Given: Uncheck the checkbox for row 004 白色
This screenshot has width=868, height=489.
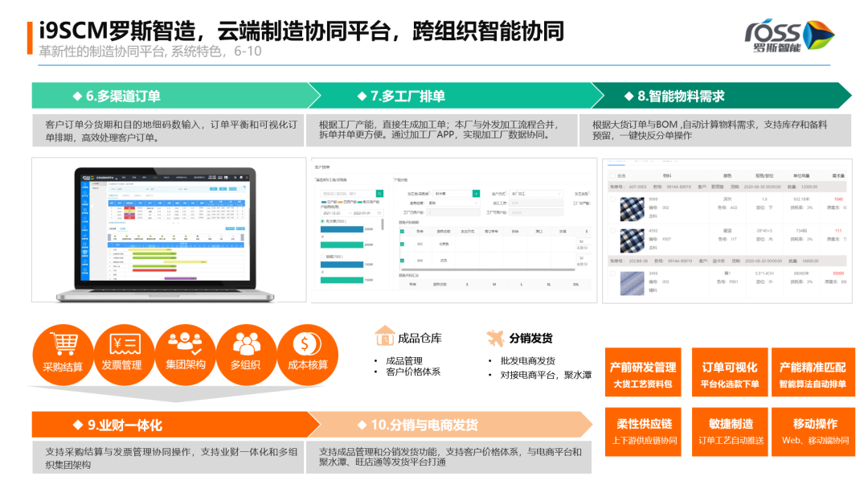Looking at the screenshot, I should point(402,260).
